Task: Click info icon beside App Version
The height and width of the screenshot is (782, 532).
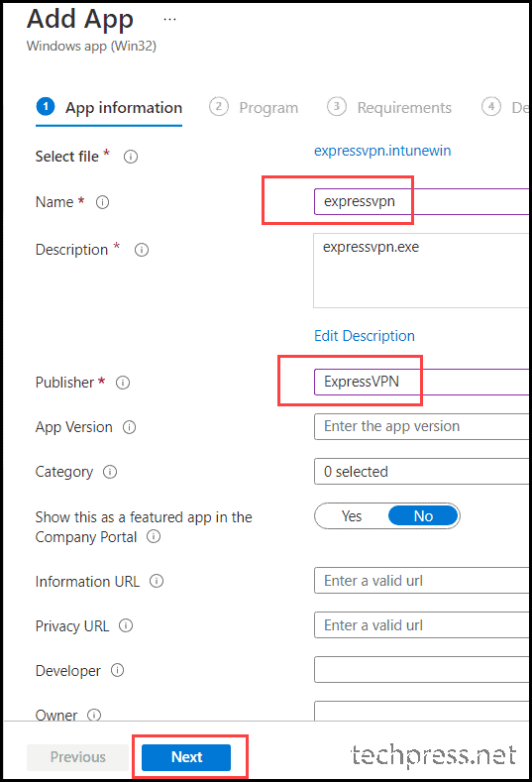Action: 129,427
